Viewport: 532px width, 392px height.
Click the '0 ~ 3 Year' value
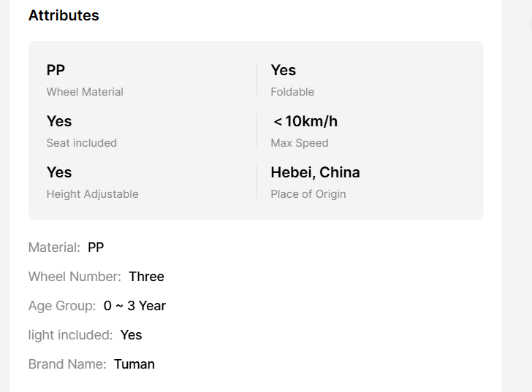pos(134,306)
